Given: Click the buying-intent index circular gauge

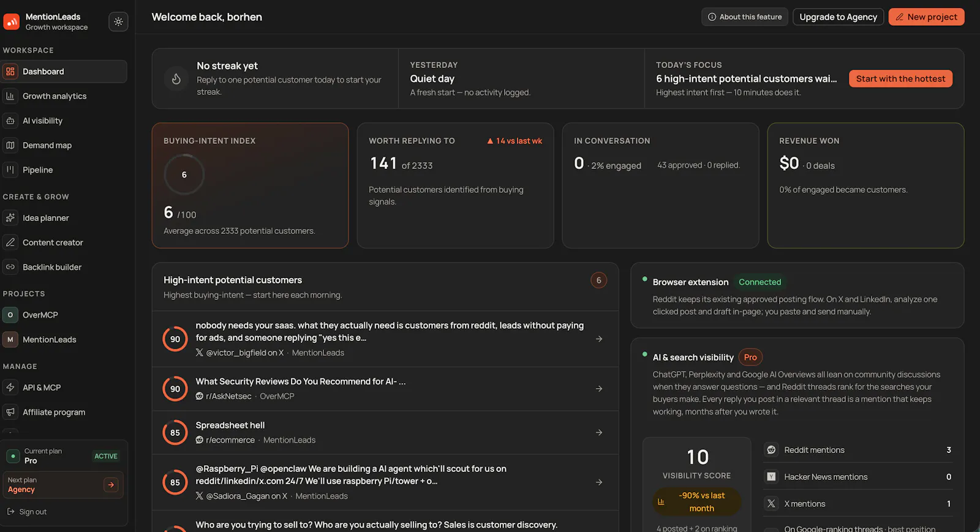Looking at the screenshot, I should 184,174.
